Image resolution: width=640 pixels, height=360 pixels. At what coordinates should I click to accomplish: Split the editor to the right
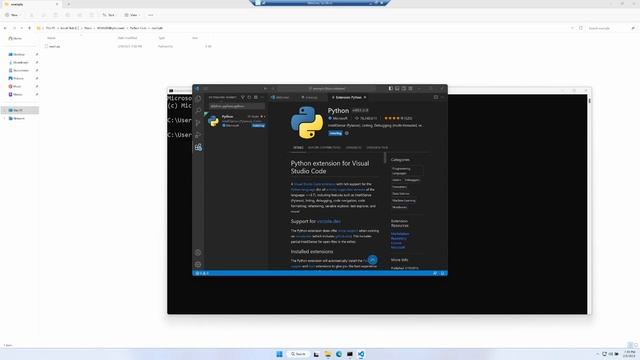436,98
